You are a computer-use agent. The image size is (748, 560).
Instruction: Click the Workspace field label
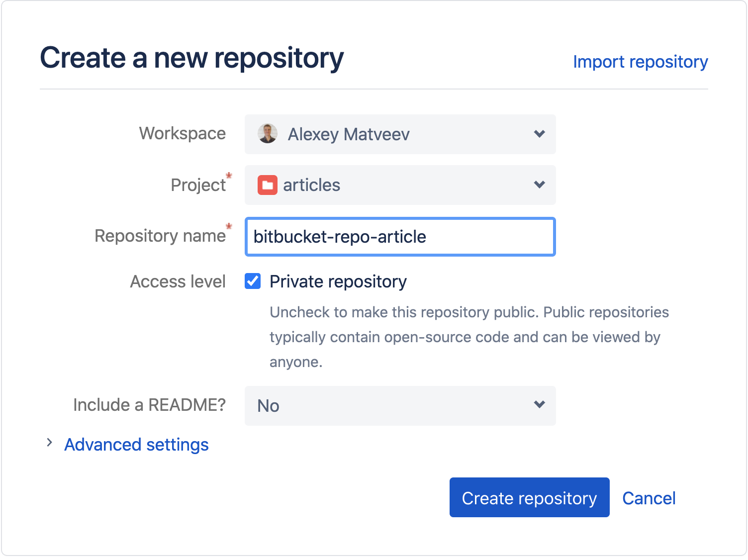183,133
